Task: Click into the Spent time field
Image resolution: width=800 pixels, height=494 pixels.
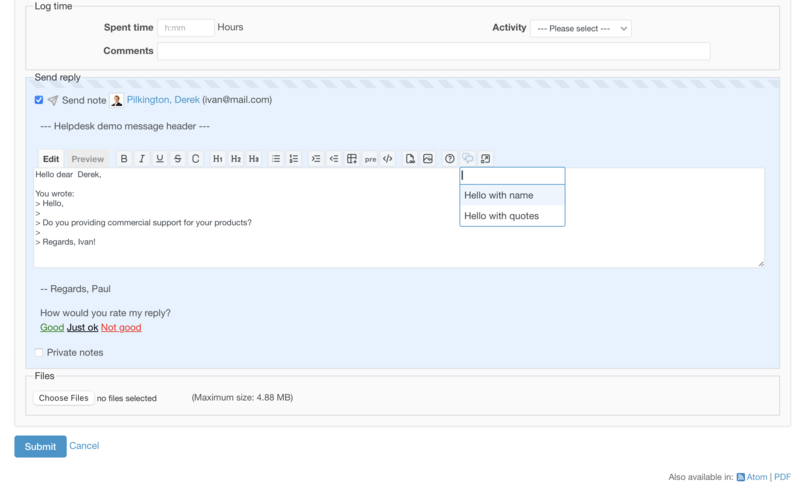Action: click(x=185, y=28)
